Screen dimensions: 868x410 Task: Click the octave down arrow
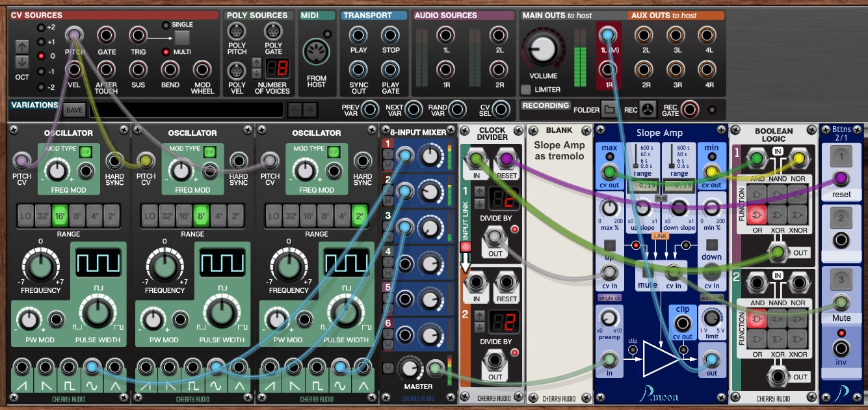tap(22, 62)
